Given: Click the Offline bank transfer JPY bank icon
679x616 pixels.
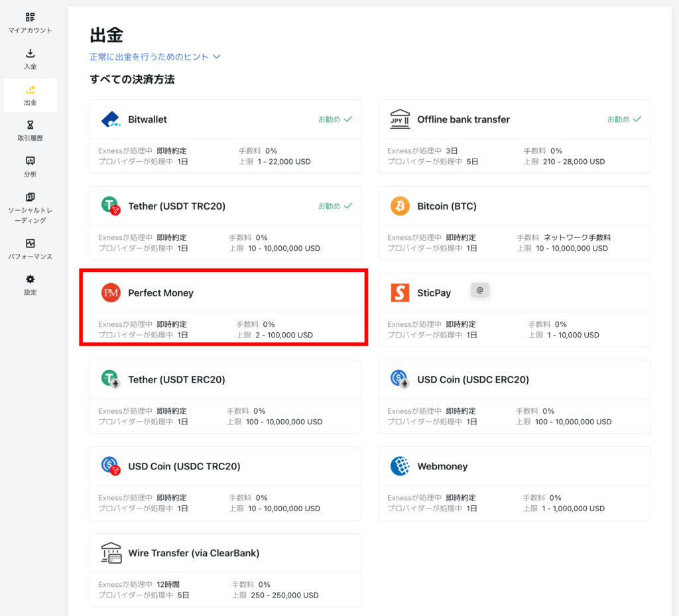Looking at the screenshot, I should pos(400,119).
